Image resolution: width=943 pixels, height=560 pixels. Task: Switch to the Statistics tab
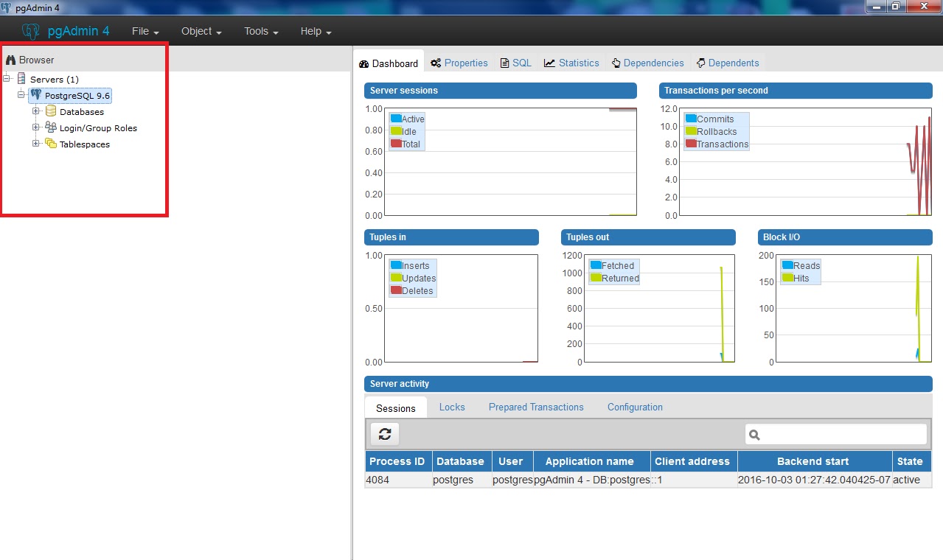click(x=571, y=63)
